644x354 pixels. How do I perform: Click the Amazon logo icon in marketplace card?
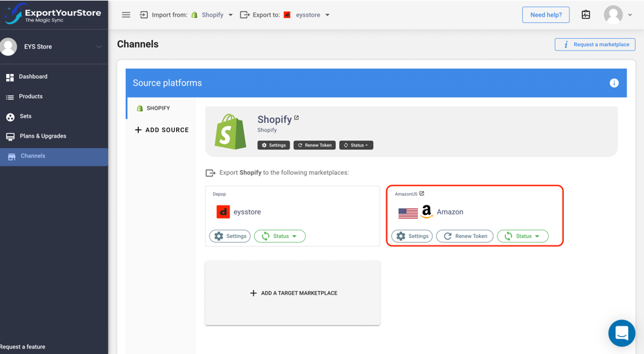[x=427, y=212]
